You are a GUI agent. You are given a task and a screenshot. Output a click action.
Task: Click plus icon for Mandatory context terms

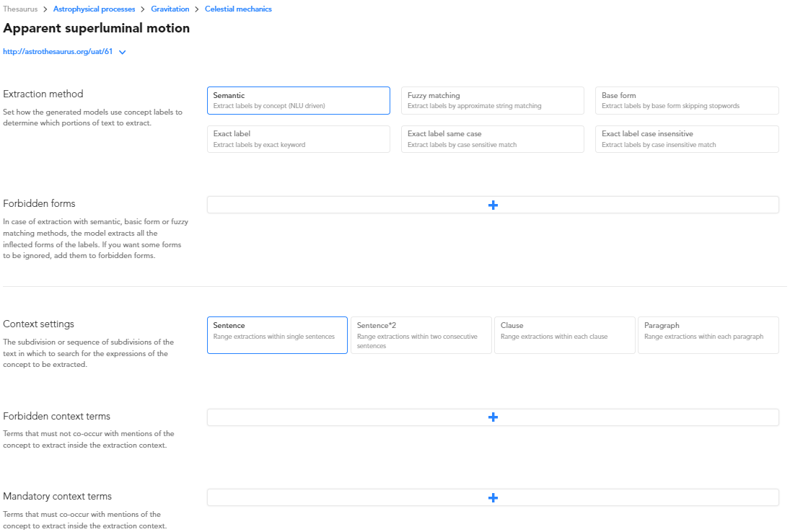coord(493,498)
